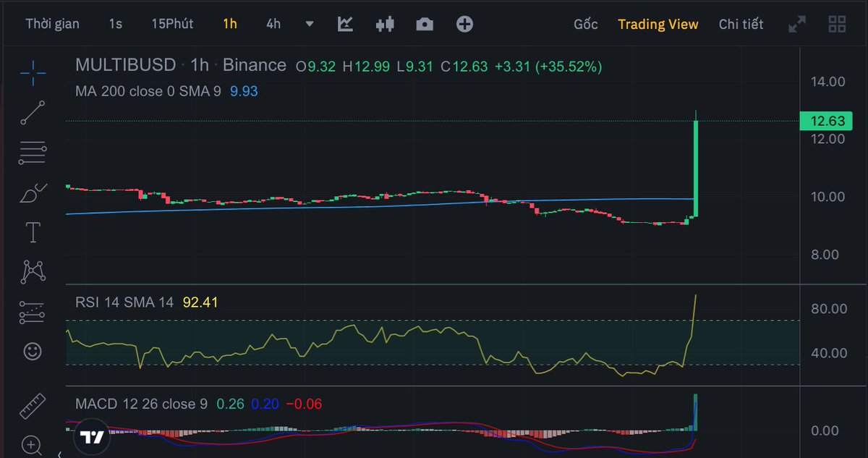
Task: Switch to the 1s interval
Action: tap(116, 24)
